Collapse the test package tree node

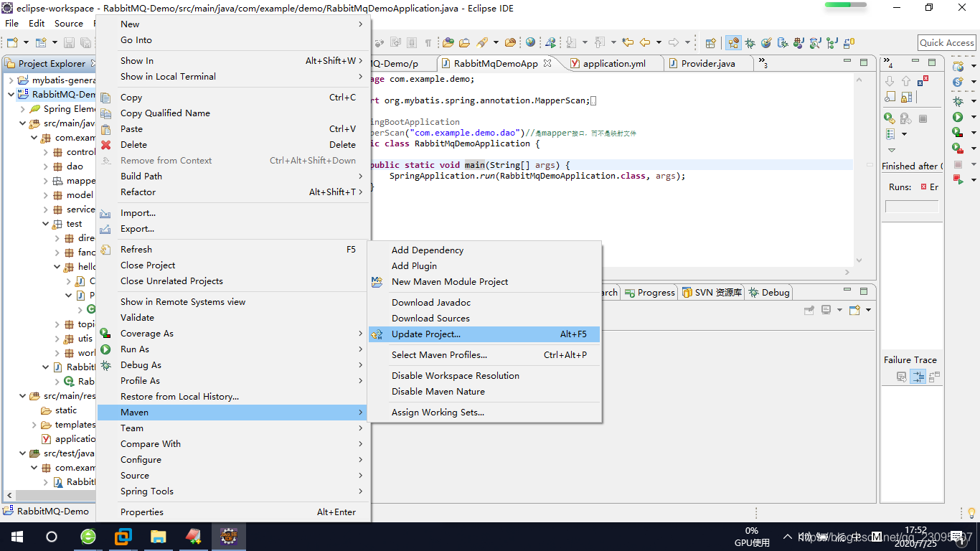pos(45,223)
